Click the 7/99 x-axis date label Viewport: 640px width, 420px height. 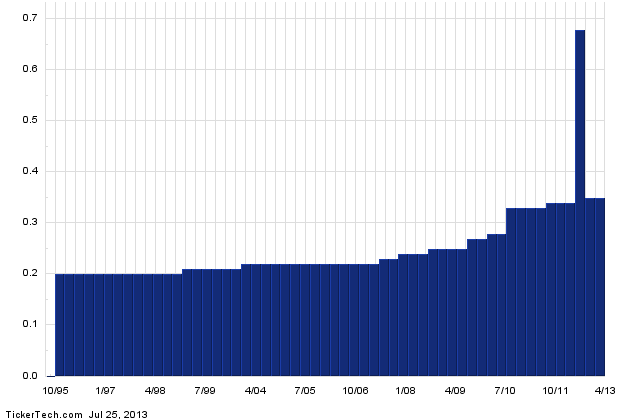tap(205, 391)
